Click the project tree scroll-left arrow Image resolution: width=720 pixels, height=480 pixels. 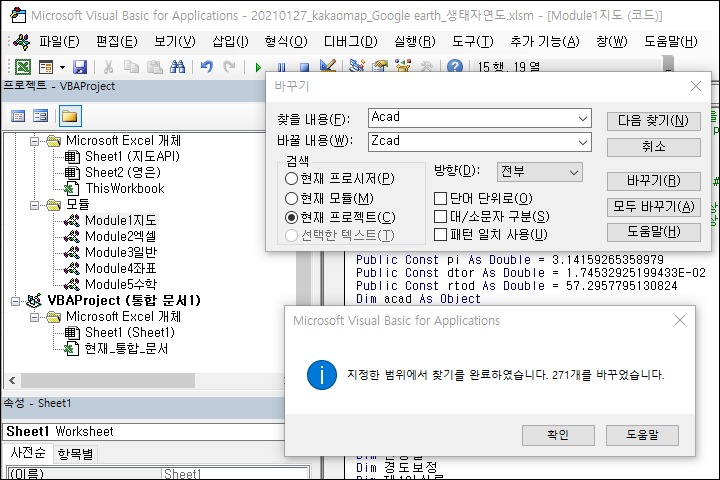12,380
